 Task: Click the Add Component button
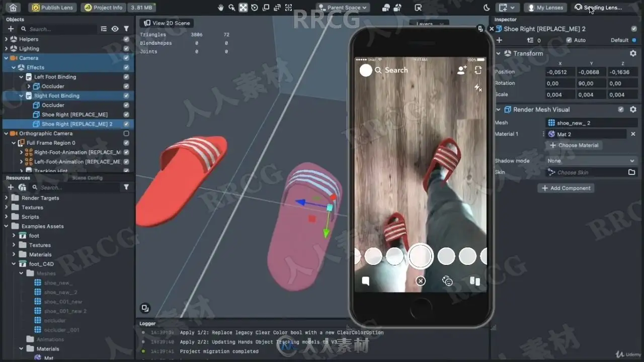[x=566, y=188]
